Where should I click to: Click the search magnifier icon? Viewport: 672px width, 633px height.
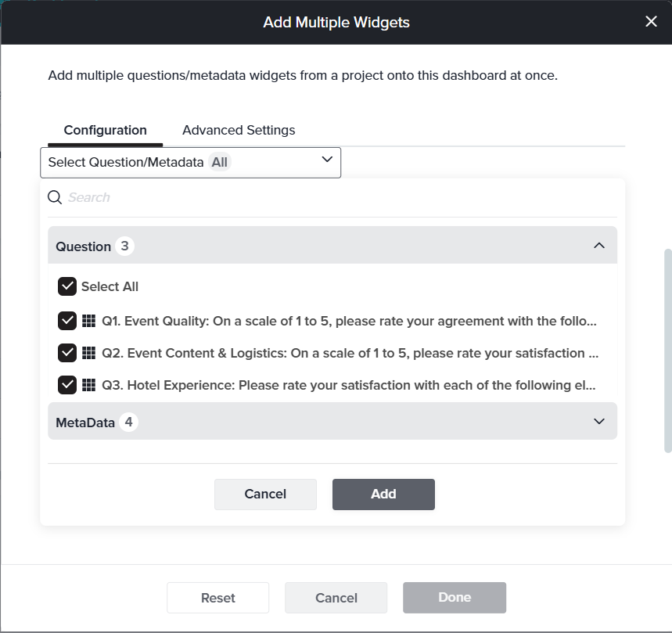click(55, 197)
